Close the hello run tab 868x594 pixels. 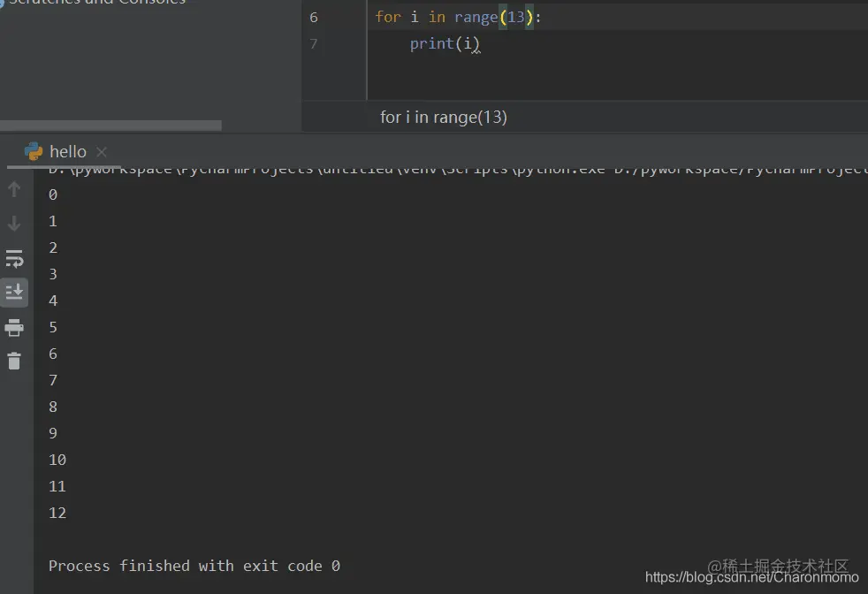[x=102, y=152]
